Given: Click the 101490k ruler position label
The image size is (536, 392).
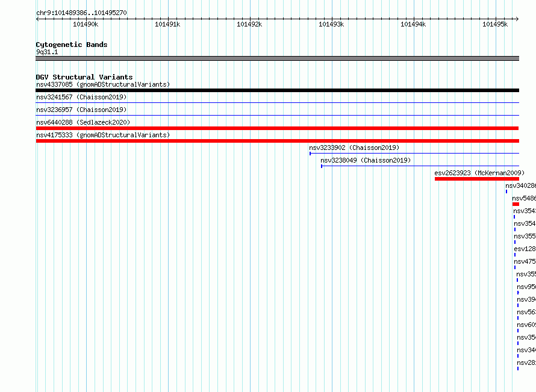Looking at the screenshot, I should coord(86,24).
